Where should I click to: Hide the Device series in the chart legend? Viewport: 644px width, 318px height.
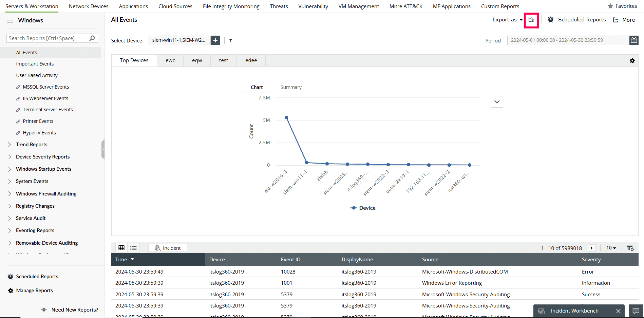pos(362,208)
